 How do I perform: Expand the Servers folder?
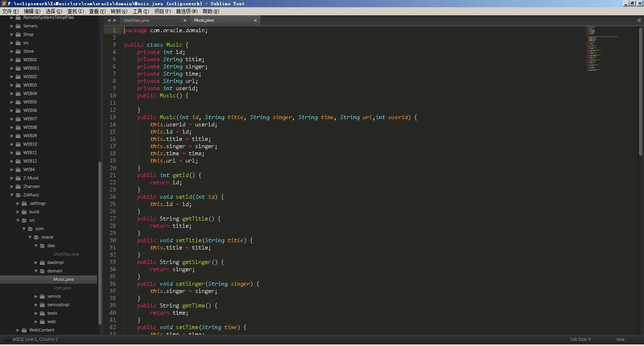tap(12, 26)
